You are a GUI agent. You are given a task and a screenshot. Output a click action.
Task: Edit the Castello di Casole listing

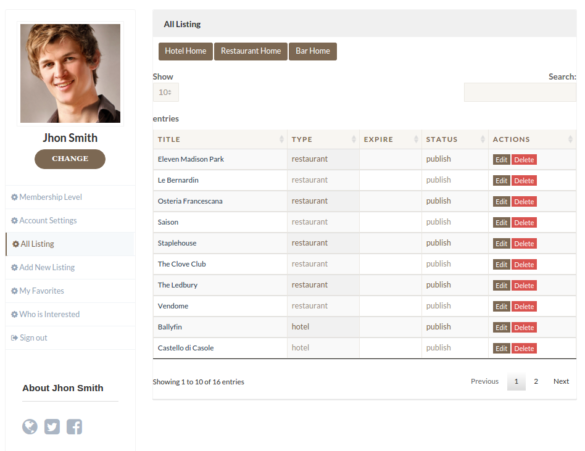click(x=501, y=348)
